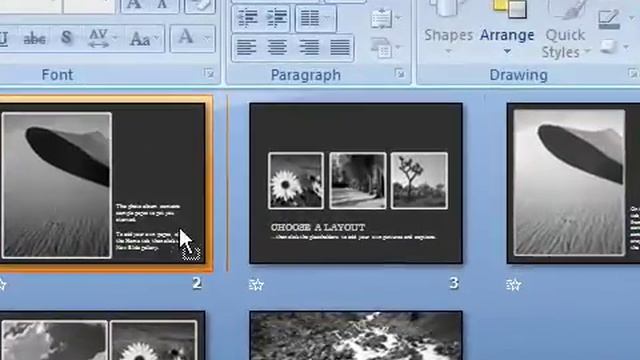
Task: Align text left
Action: (x=246, y=48)
